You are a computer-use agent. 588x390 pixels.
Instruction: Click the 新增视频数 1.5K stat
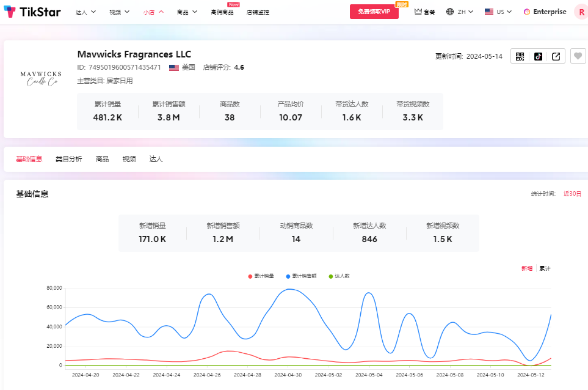click(x=443, y=233)
